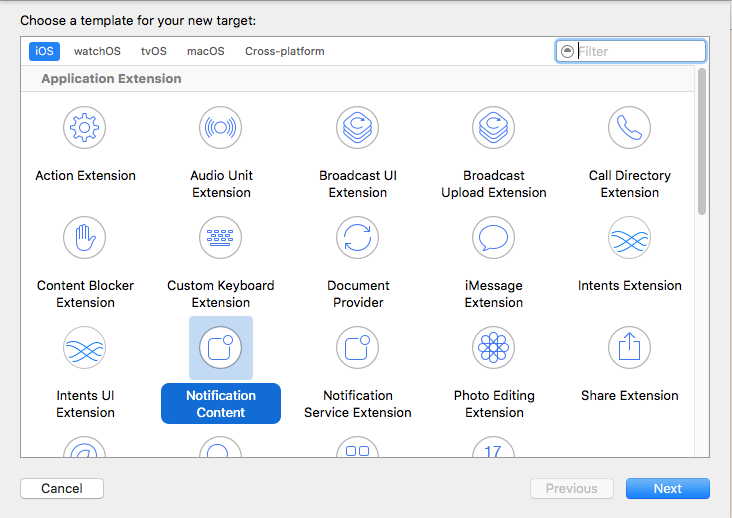Pick the Custom Keyboard Extension icon
Image resolution: width=732 pixels, height=518 pixels.
[x=221, y=237]
